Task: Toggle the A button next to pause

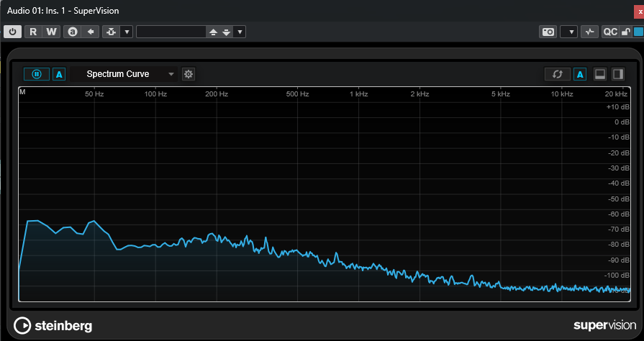Action: [x=59, y=74]
